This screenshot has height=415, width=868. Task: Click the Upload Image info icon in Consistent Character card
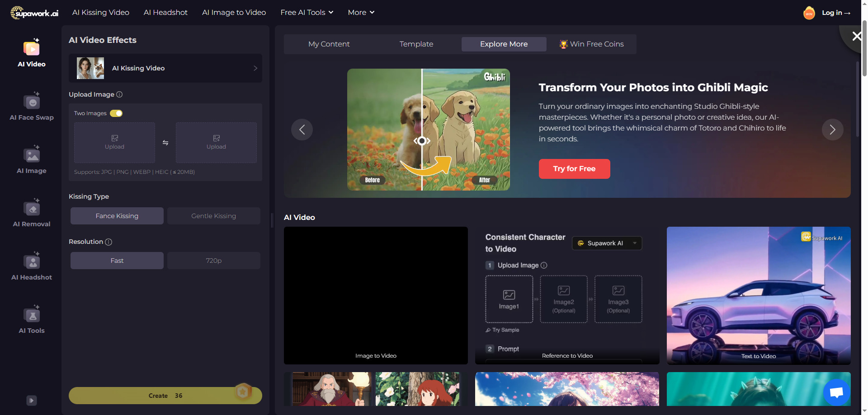pyautogui.click(x=544, y=266)
